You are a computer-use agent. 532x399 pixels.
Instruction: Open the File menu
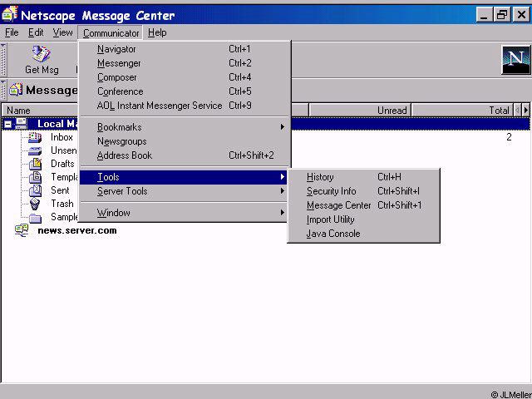coord(12,32)
